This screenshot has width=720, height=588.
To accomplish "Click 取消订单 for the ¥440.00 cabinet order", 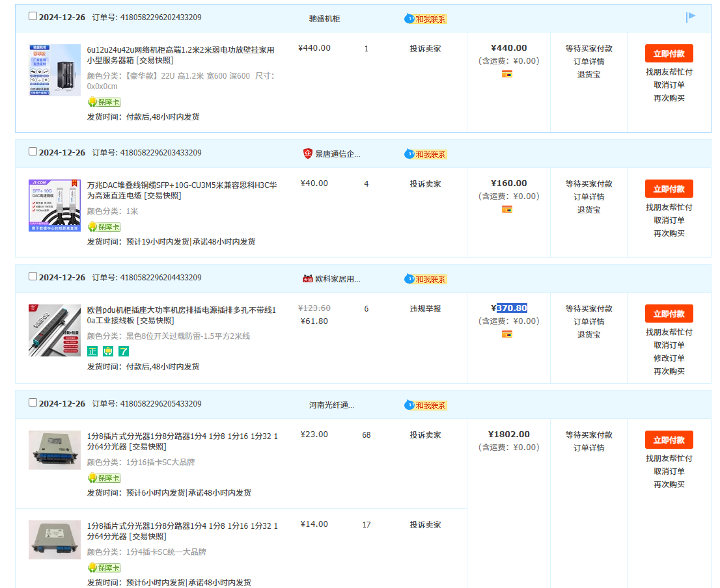I will pos(669,85).
